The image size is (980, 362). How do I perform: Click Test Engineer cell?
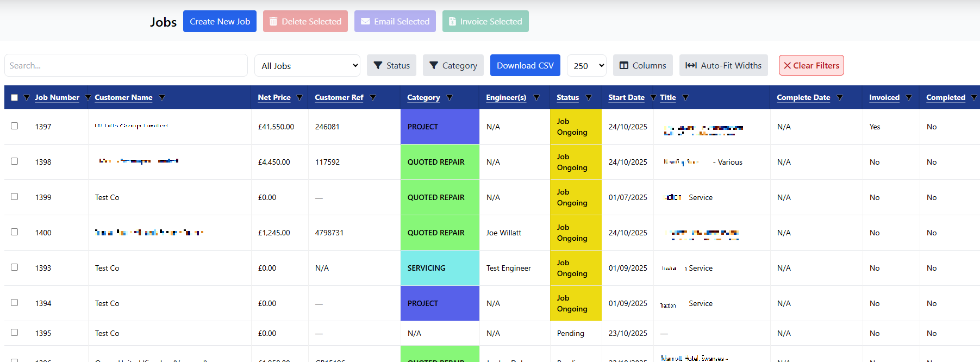point(509,268)
